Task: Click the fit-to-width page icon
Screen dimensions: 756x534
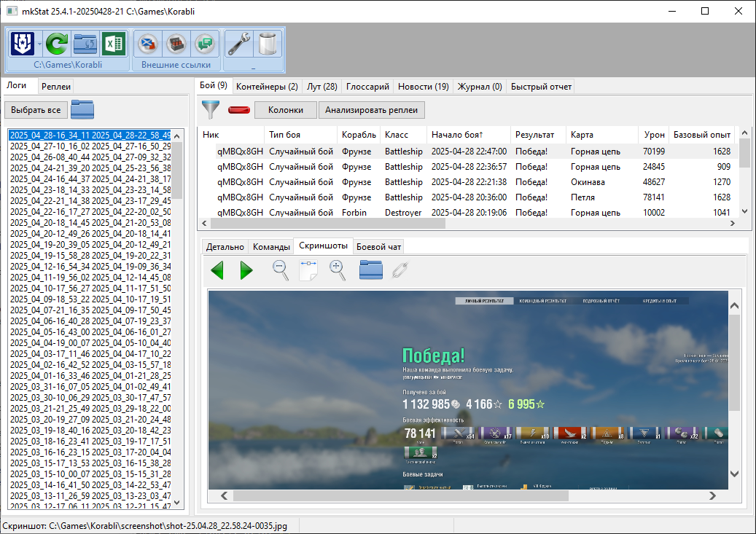Action: pos(308,270)
